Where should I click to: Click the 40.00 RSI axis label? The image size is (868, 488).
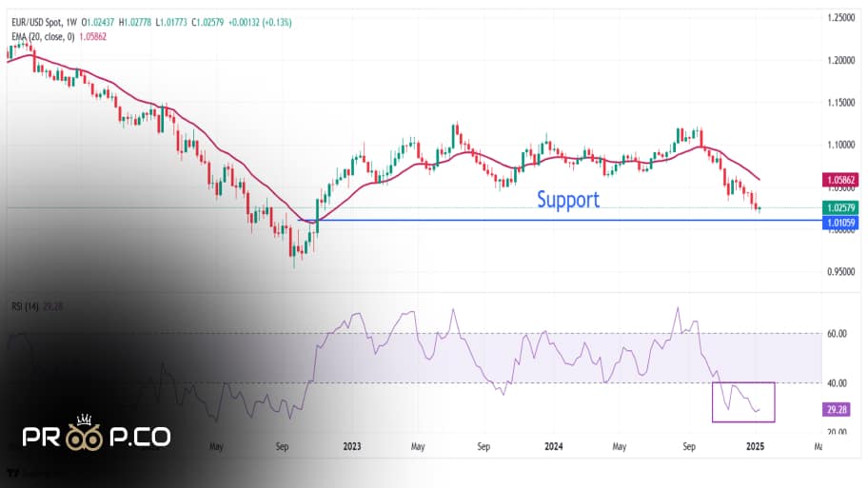point(837,382)
